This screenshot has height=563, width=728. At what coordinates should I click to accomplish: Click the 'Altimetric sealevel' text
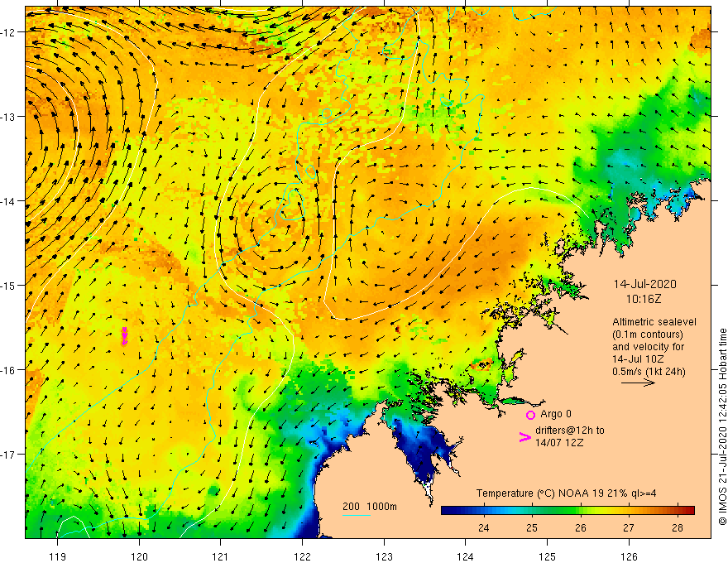654,322
